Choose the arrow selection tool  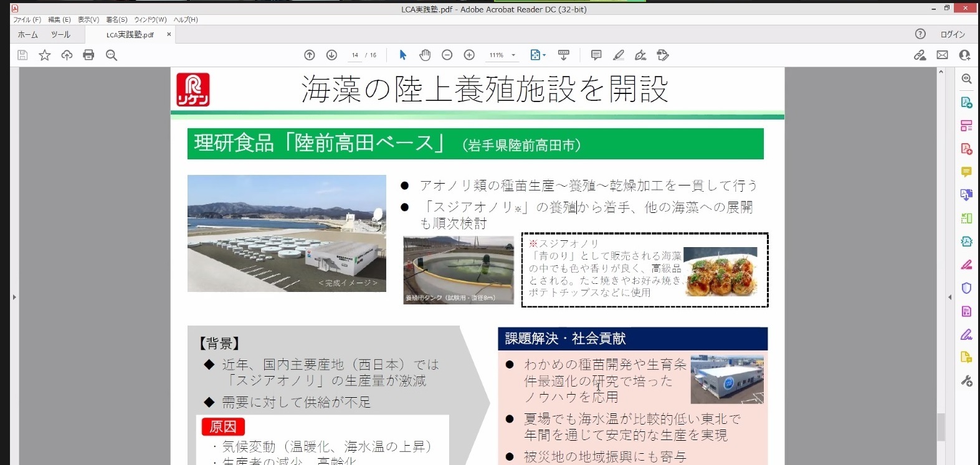(402, 55)
